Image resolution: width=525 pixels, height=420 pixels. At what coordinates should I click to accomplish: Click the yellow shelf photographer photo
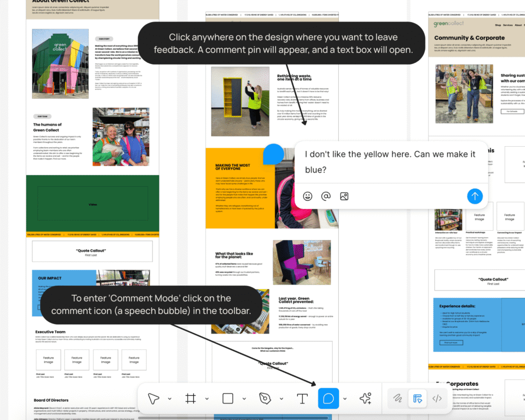[x=240, y=102]
